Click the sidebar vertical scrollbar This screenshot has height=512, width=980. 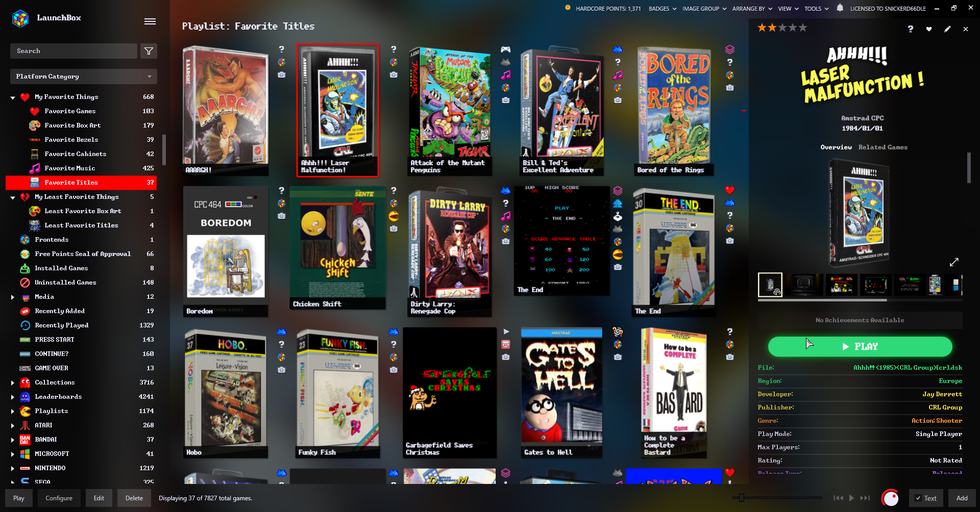click(164, 150)
